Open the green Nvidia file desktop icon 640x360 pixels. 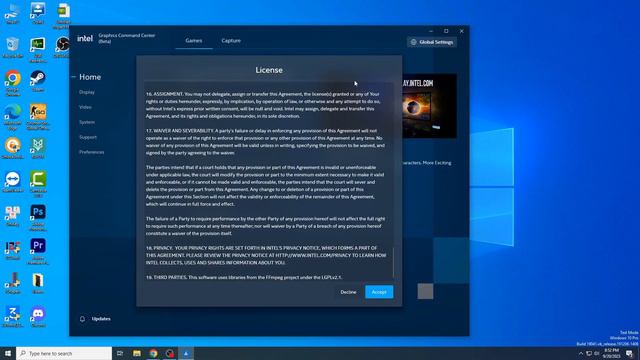pos(63,15)
